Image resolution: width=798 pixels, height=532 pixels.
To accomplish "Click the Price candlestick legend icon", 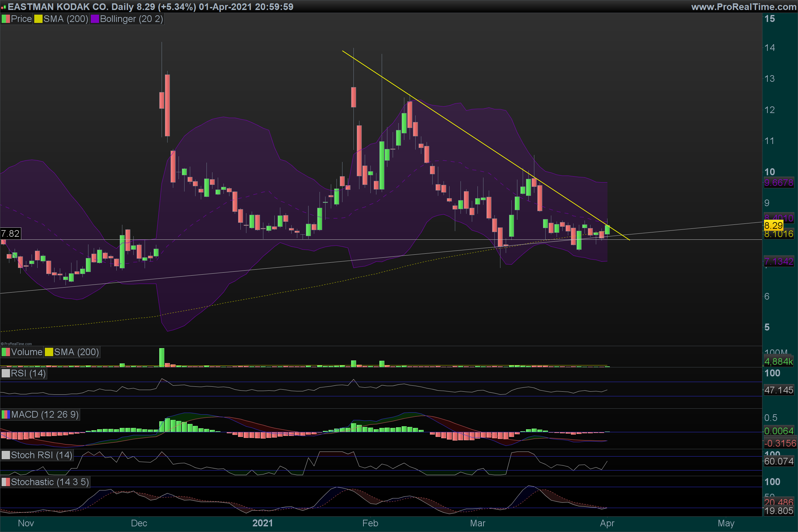I will point(5,19).
